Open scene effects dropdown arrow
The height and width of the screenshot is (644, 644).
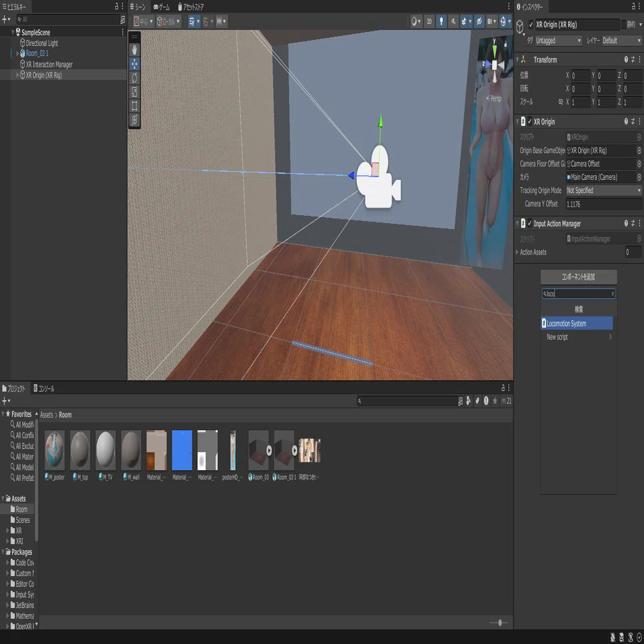[x=470, y=21]
